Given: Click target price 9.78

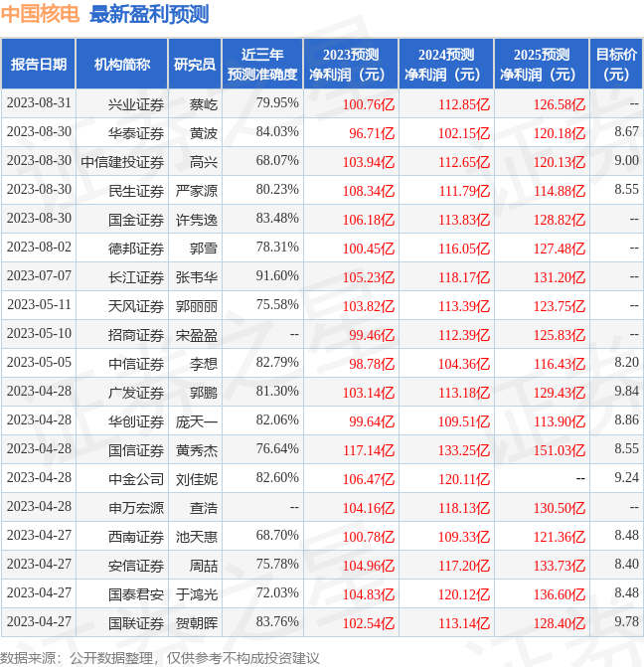Looking at the screenshot, I should coord(626,622).
